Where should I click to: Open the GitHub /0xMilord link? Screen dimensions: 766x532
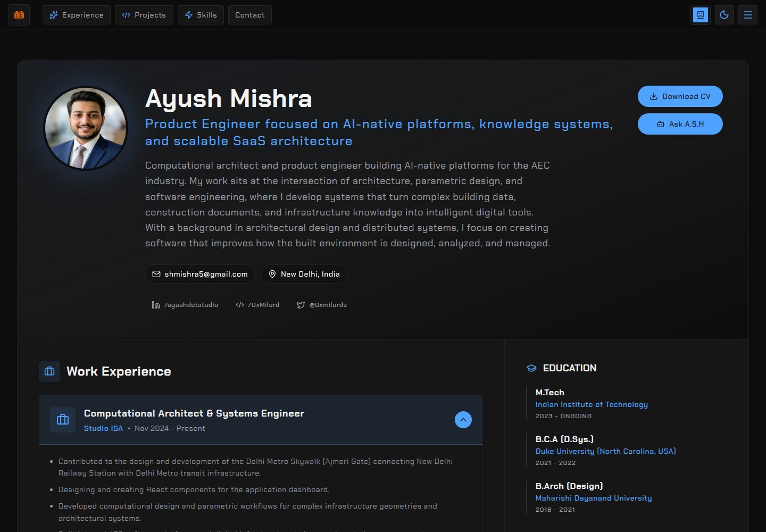[x=257, y=305]
